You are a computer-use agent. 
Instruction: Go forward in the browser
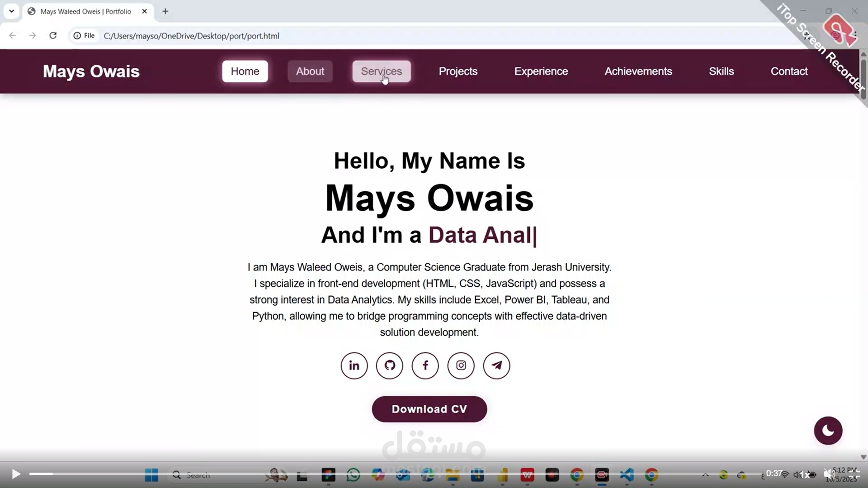tap(33, 36)
